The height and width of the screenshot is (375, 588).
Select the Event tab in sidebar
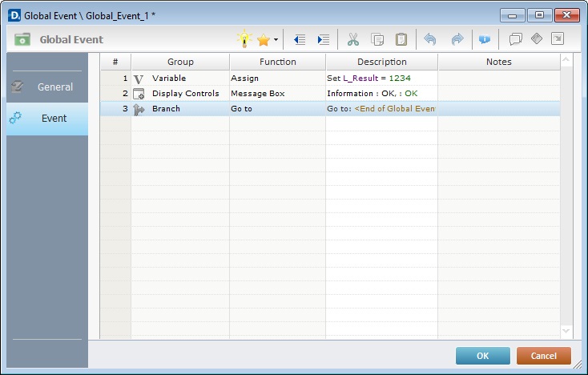(47, 119)
